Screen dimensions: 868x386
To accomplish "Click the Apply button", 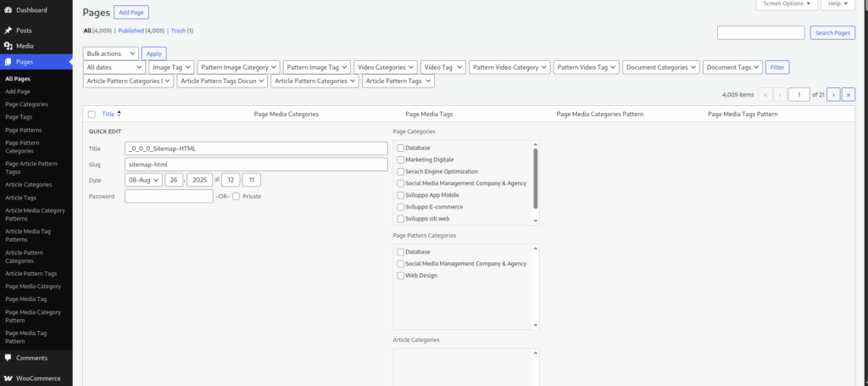I will point(154,53).
